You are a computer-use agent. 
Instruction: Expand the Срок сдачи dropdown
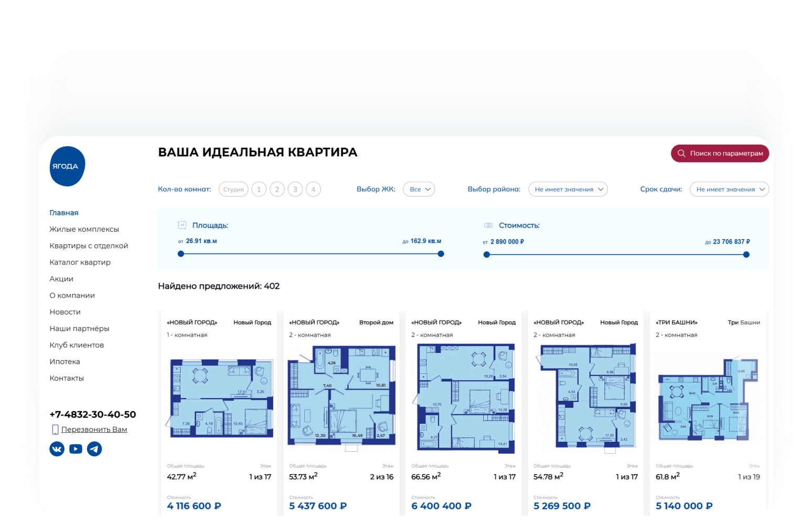729,189
